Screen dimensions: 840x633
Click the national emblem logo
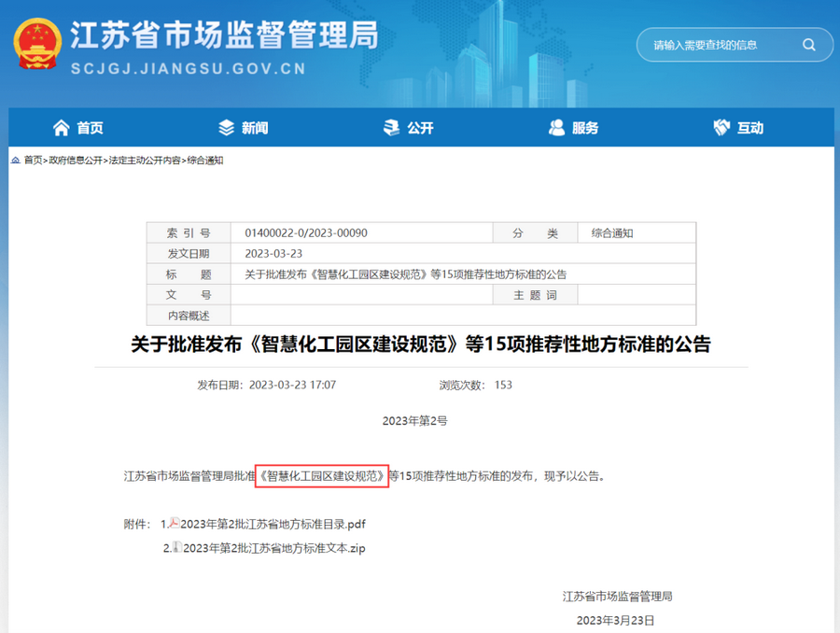pyautogui.click(x=37, y=43)
